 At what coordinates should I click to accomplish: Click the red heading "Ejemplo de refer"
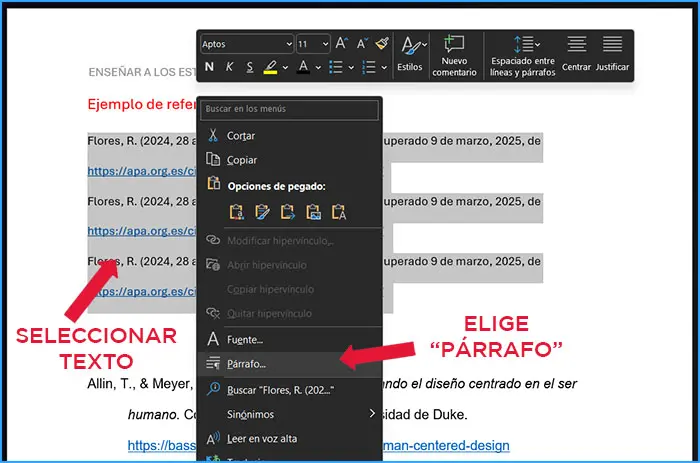pos(142,104)
